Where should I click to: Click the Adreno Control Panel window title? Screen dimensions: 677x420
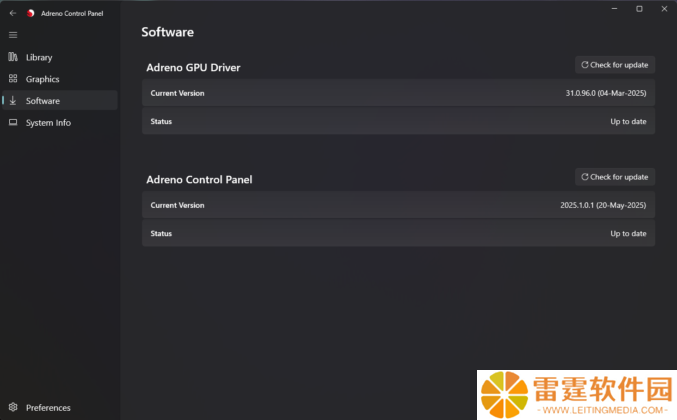[72, 13]
